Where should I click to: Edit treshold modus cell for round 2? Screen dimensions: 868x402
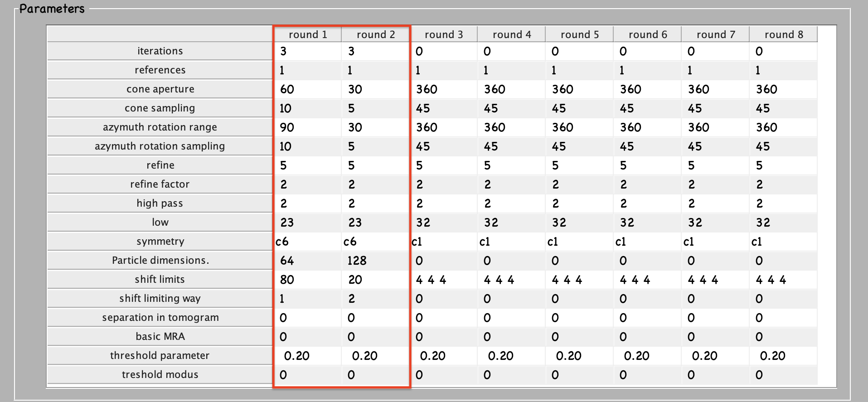(376, 375)
